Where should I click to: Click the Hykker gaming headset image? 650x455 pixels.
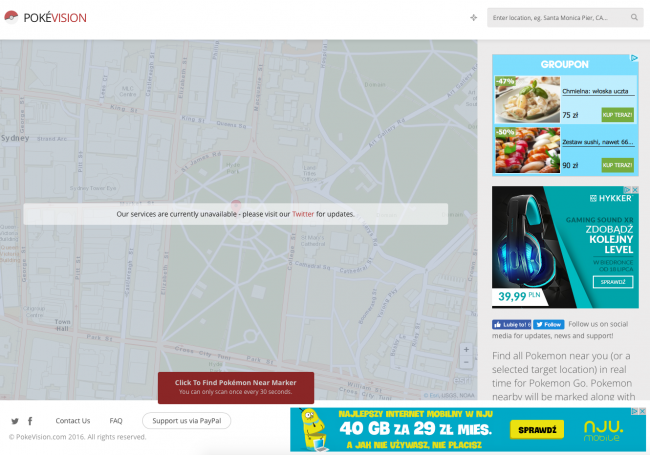point(526,240)
